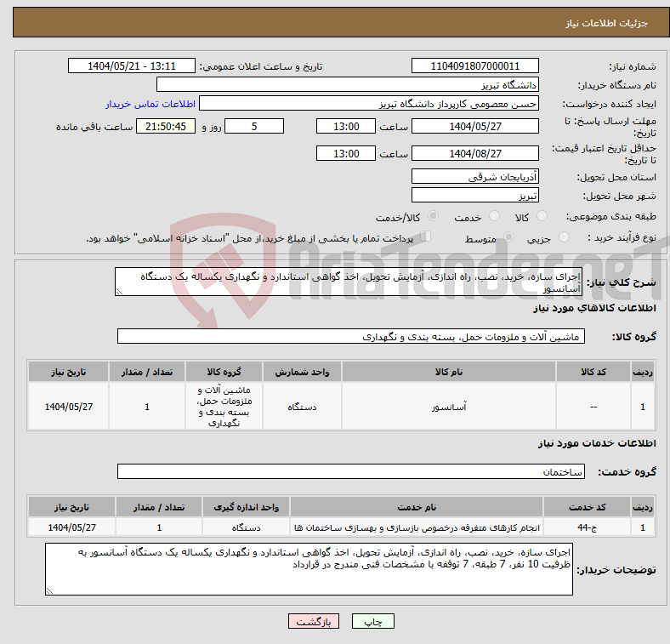Image resolution: width=670 pixels, height=644 pixels.
Task: Click the شماره نیاز field 1104091807000011
Action: point(474,66)
